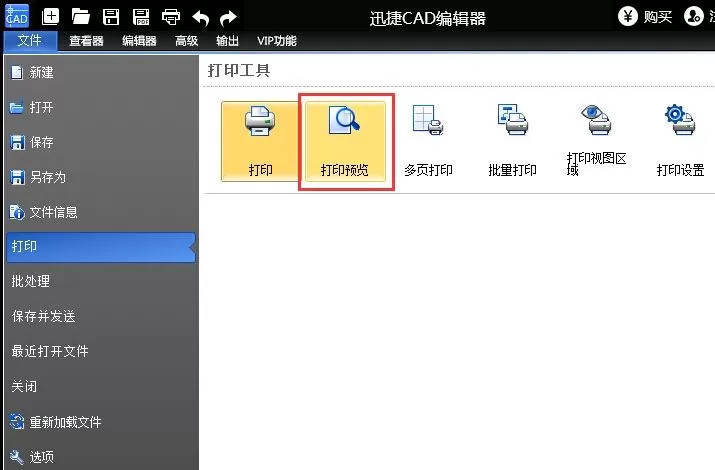Select the highlighted 打印 menu entry
715x470 pixels.
pos(101,247)
